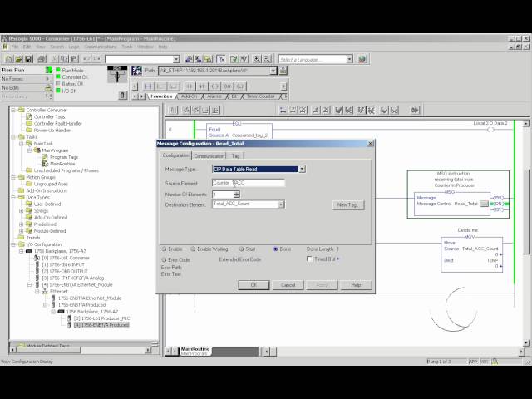Open the Message Type dropdown
The height and width of the screenshot is (399, 532).
[302, 169]
